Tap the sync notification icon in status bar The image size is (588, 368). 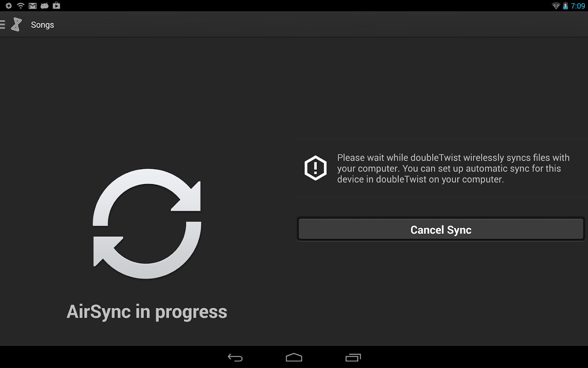coord(9,6)
